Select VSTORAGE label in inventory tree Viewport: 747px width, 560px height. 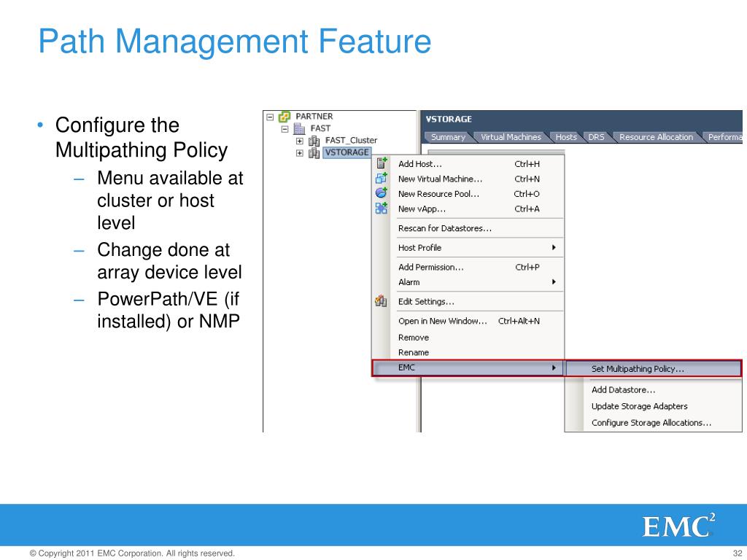point(347,152)
